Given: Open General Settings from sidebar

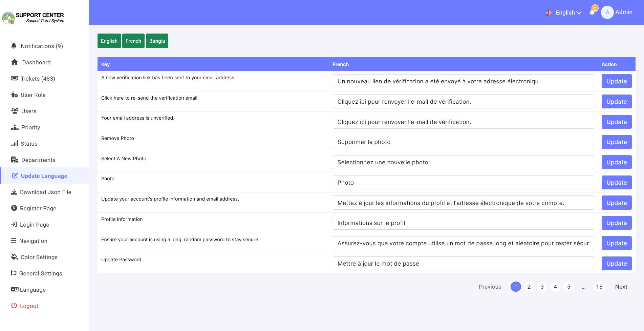Looking at the screenshot, I should pyautogui.click(x=41, y=273).
